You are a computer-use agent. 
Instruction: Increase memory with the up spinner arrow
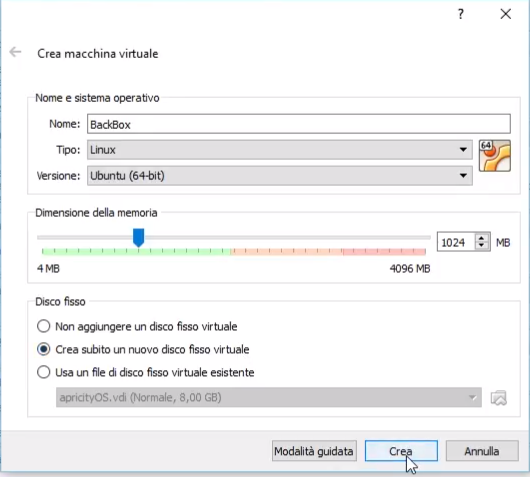click(482, 238)
